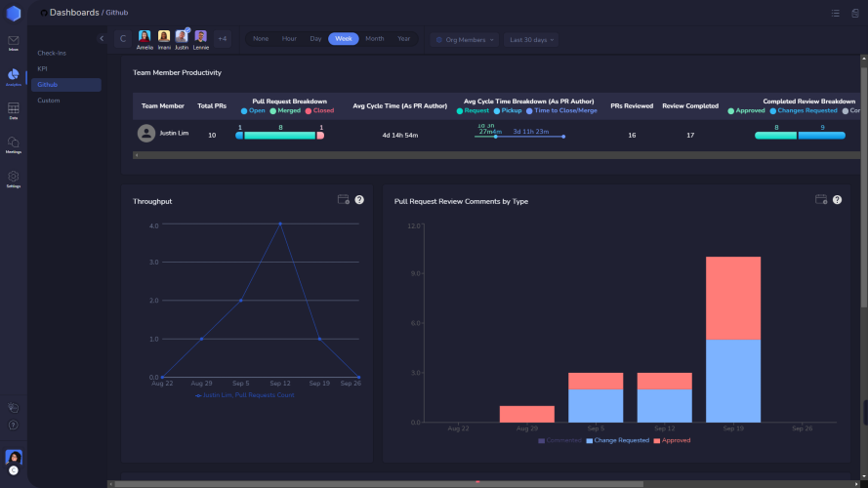Click the blue hexagon app logo
The height and width of the screenshot is (488, 868).
tap(14, 14)
